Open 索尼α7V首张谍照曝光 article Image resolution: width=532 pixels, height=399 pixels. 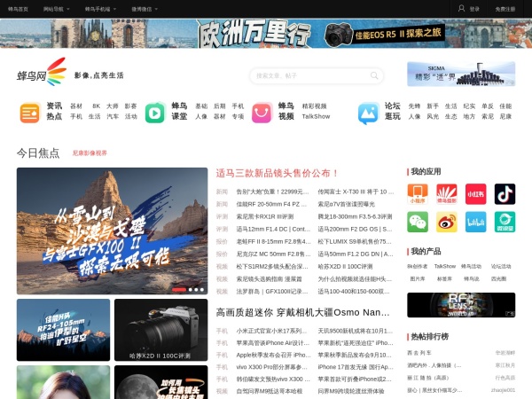[x=346, y=204]
